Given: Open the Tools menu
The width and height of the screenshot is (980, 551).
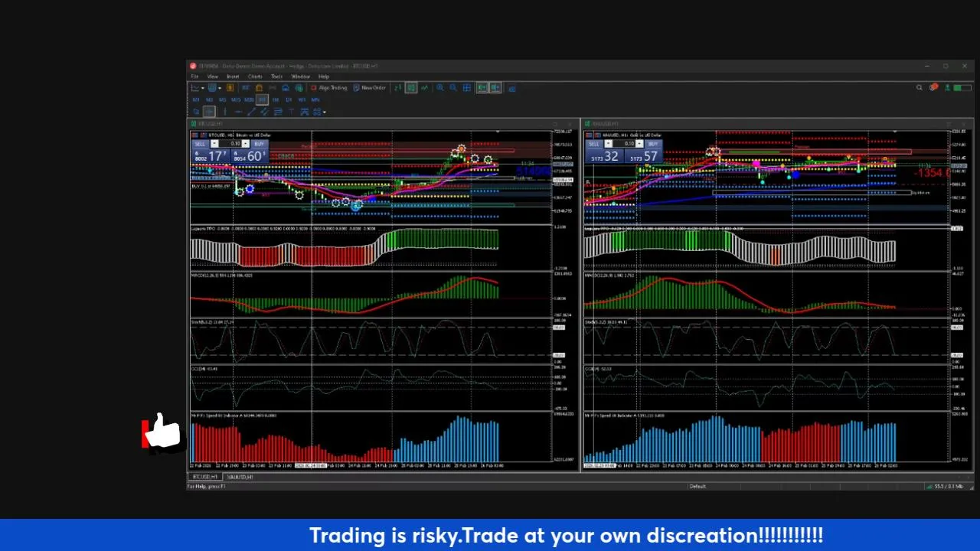Looking at the screenshot, I should [x=276, y=77].
